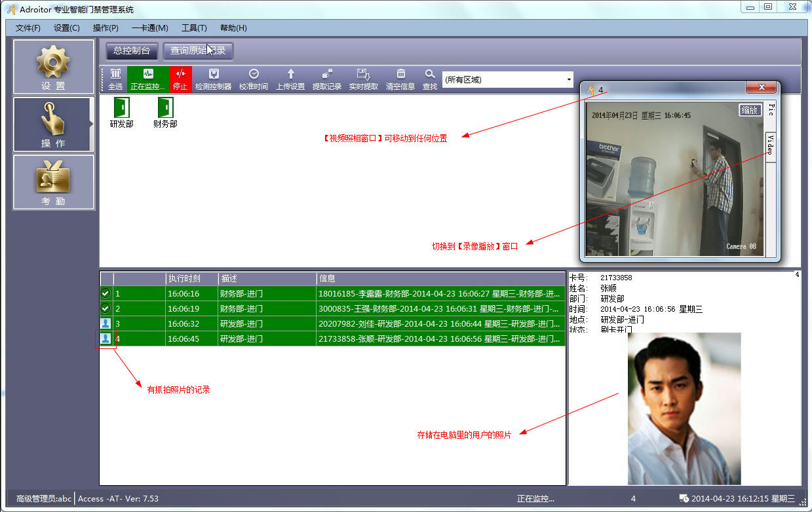Click 检测控制器 detect controller icon
This screenshot has height=512, width=812.
[x=213, y=79]
